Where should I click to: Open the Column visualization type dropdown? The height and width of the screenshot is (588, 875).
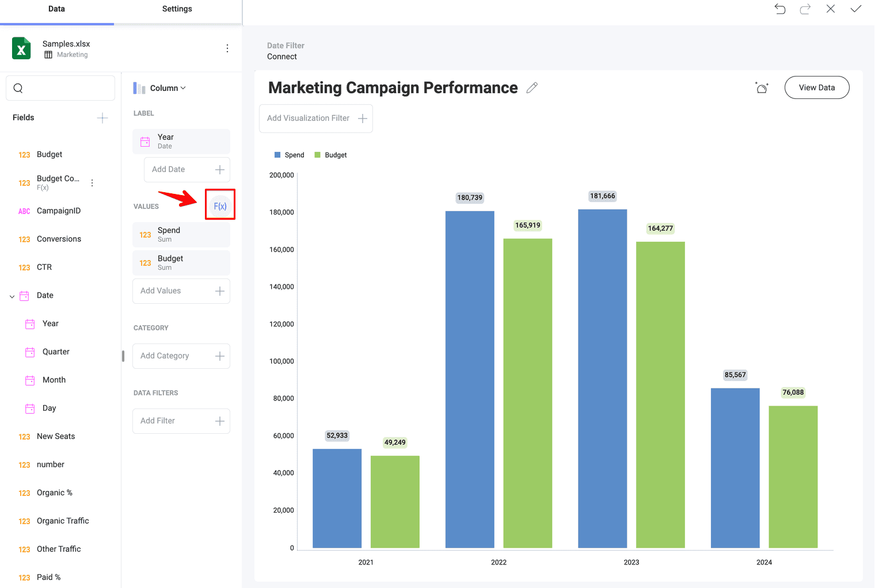pos(168,88)
